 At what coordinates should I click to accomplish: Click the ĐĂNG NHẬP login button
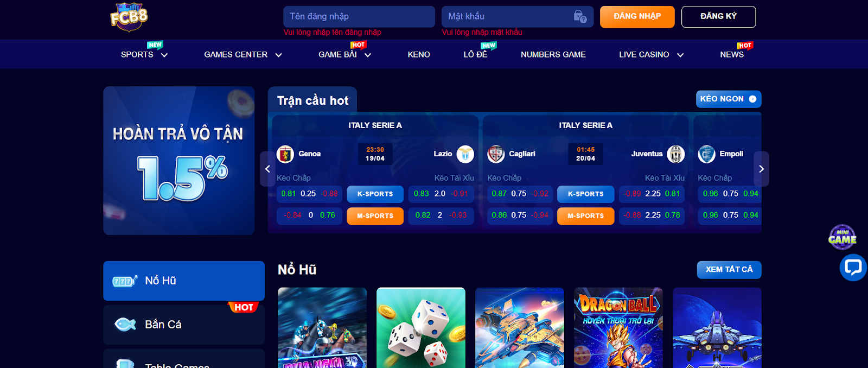[x=637, y=17]
